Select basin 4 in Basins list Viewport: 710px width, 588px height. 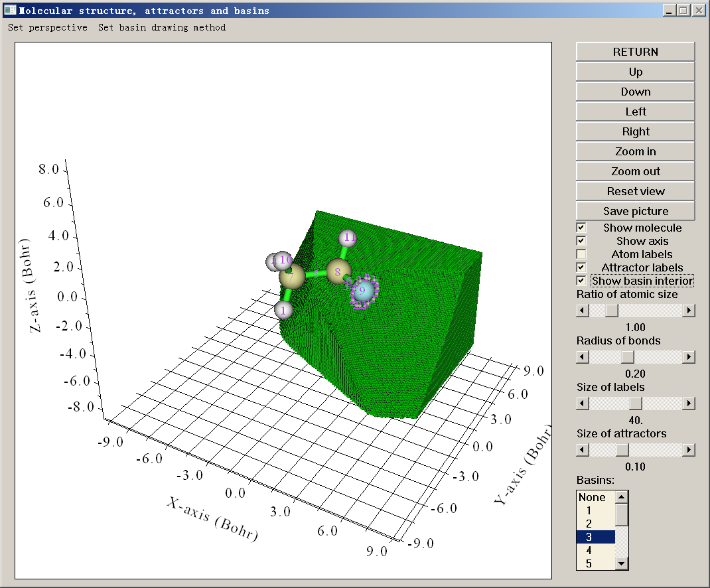point(596,550)
